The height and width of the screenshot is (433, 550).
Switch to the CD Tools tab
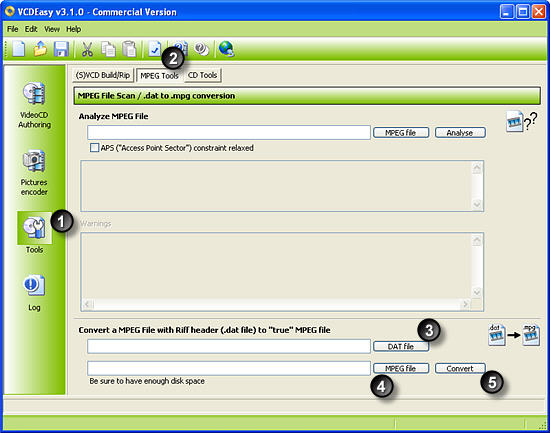202,75
